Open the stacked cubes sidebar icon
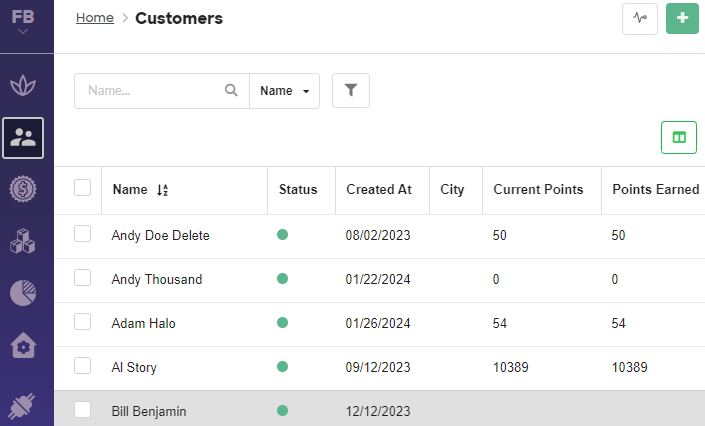The height and width of the screenshot is (426, 705). pos(23,241)
